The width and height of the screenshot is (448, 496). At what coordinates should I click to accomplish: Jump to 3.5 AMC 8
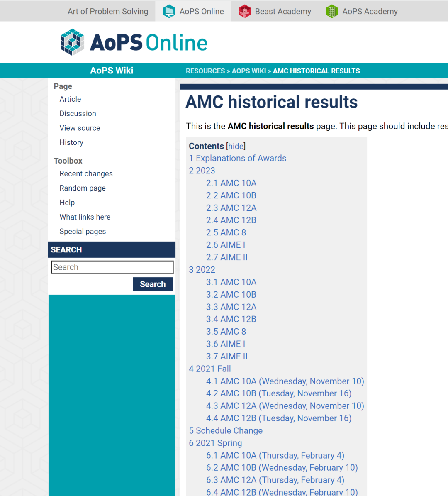click(226, 332)
